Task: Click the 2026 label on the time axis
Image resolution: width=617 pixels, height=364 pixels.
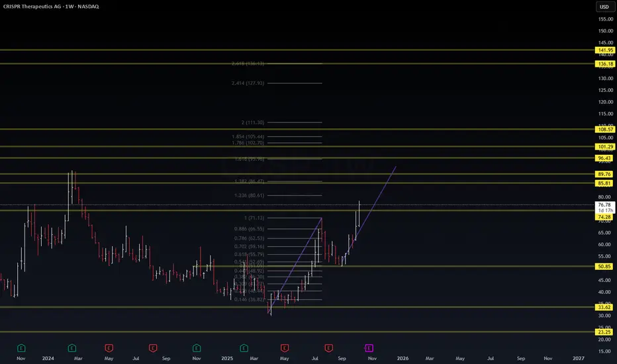Action: click(x=403, y=358)
